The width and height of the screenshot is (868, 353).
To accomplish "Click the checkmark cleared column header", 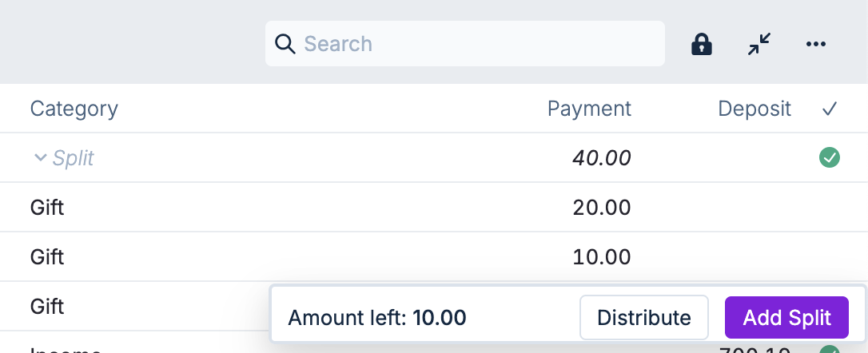I will [x=829, y=109].
